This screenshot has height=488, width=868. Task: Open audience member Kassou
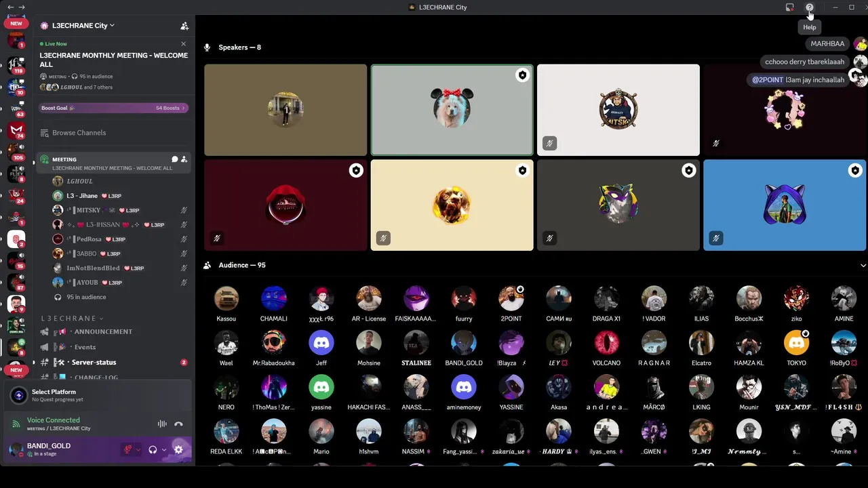pos(226,304)
